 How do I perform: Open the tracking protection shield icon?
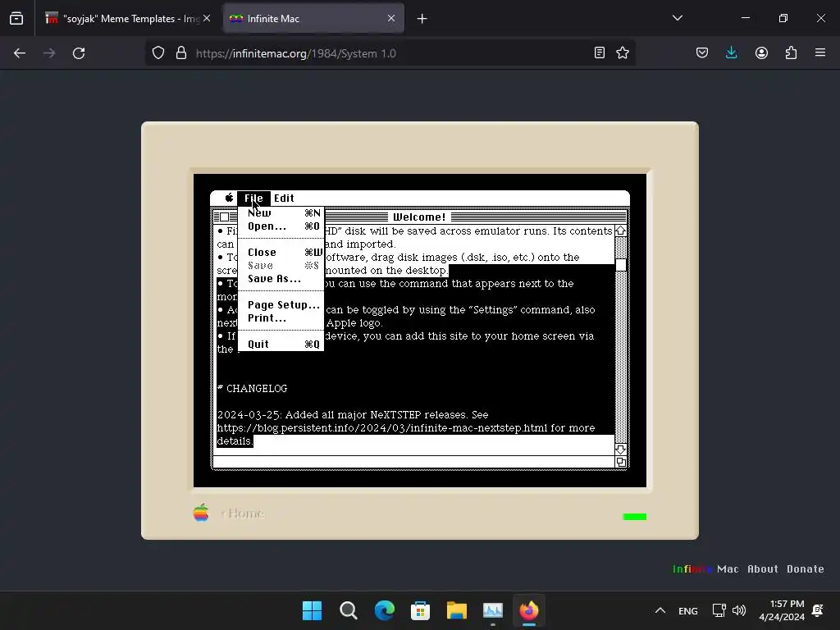158,53
